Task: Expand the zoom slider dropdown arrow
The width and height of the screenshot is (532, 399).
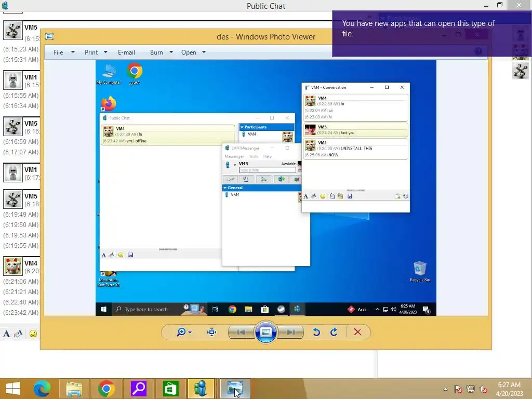Action: pos(190,332)
